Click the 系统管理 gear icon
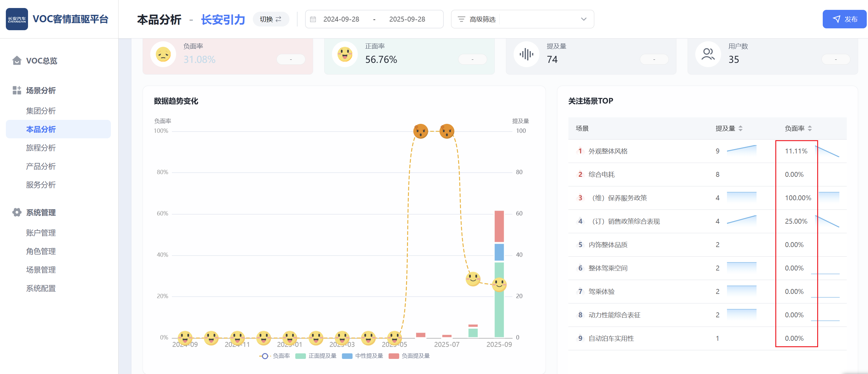 [x=17, y=213]
